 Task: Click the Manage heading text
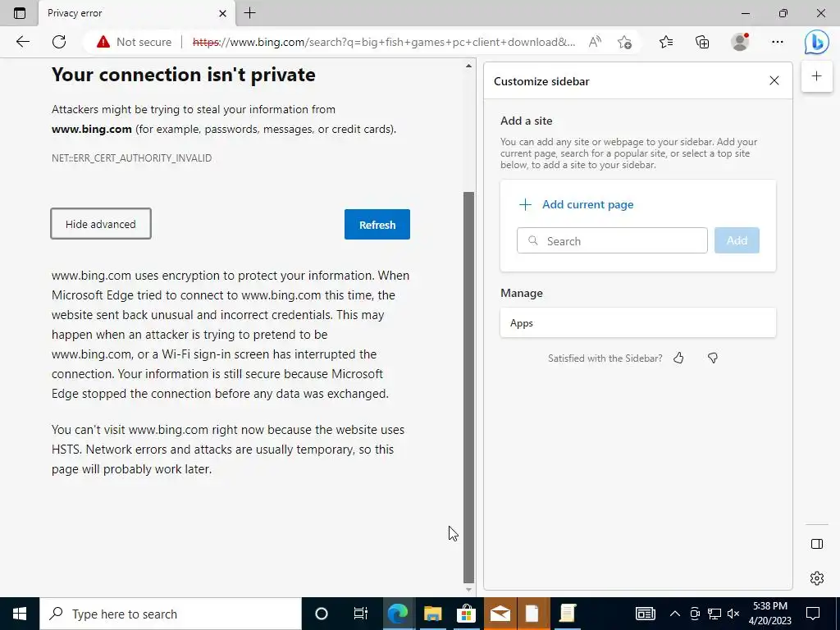[x=521, y=293]
